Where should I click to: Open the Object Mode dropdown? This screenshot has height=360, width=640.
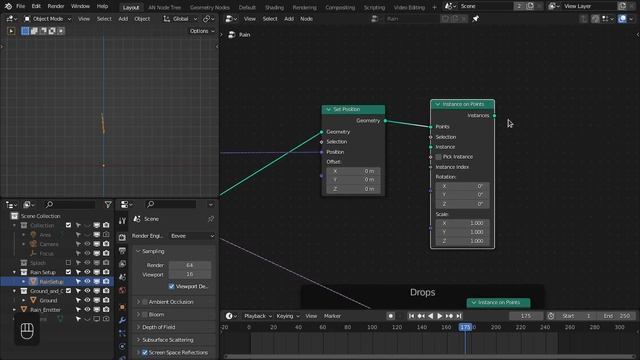47,19
